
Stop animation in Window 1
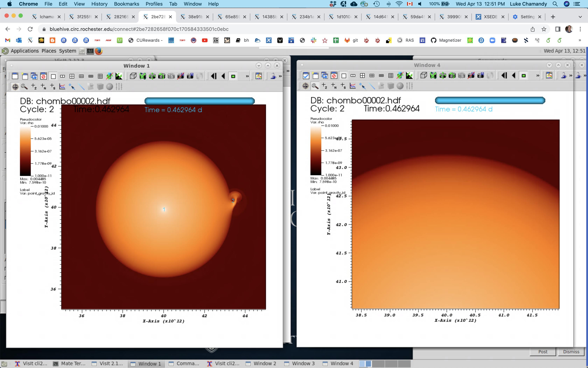pos(233,76)
